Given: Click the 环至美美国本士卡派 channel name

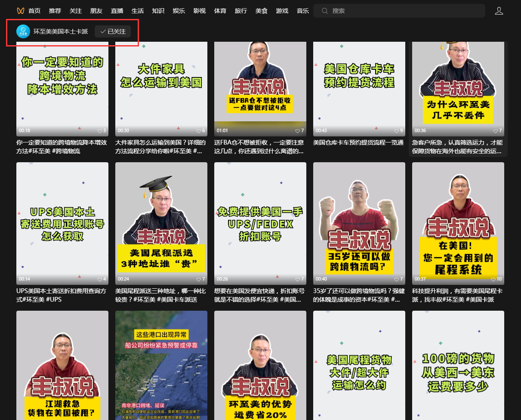Looking at the screenshot, I should tap(61, 31).
